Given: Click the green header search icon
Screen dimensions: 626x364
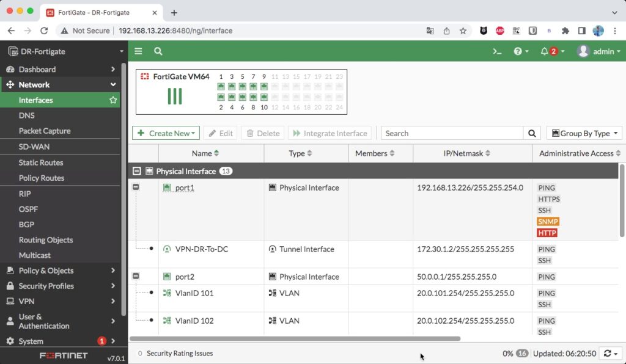Looking at the screenshot, I should pos(158,51).
